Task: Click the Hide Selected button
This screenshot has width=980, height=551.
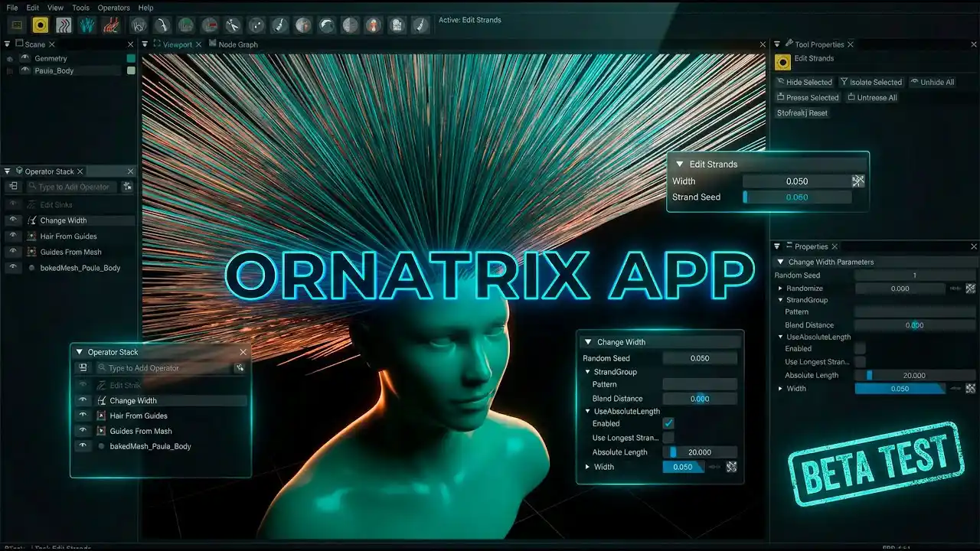Action: 804,82
